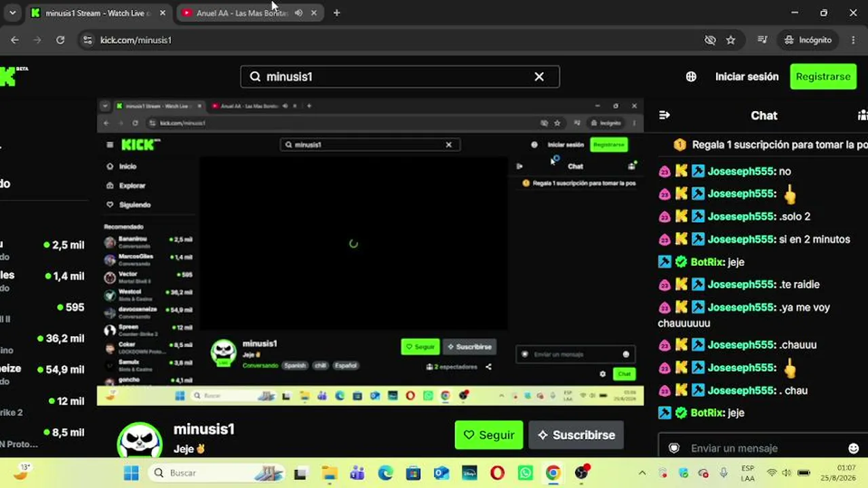Open the volume tray control
Viewport: 868px width, 488px height.
coord(787,472)
